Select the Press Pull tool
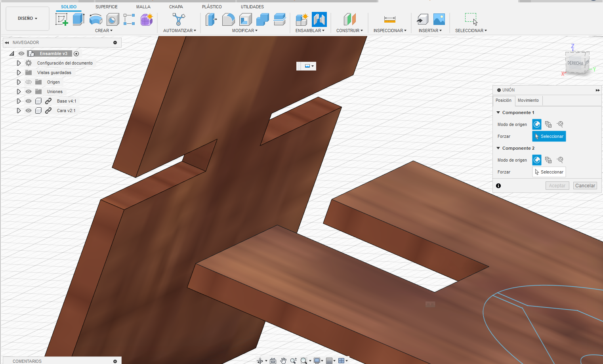Screen dimensions: 603x364 point(211,19)
